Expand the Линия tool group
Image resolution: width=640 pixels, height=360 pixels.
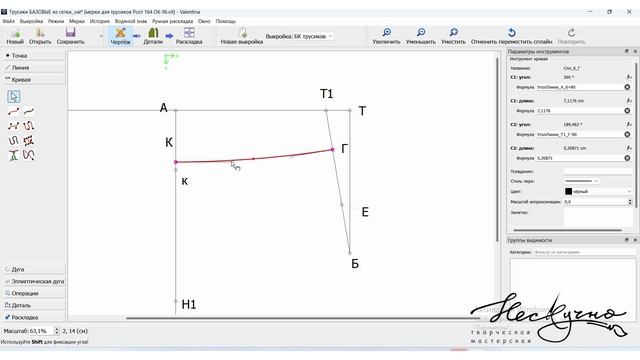[x=34, y=68]
